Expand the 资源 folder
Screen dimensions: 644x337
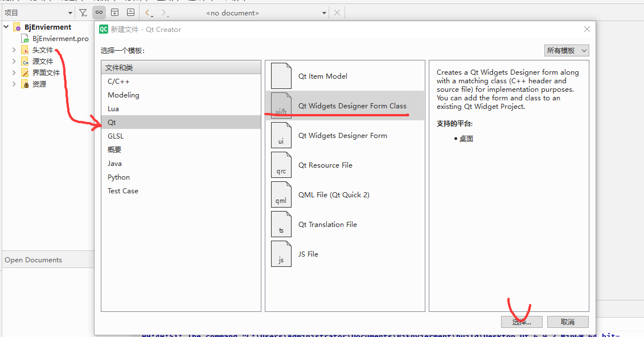pyautogui.click(x=14, y=84)
